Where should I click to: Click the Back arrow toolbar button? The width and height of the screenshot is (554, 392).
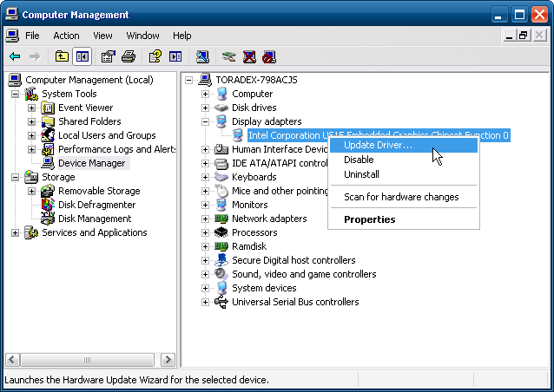pyautogui.click(x=15, y=56)
